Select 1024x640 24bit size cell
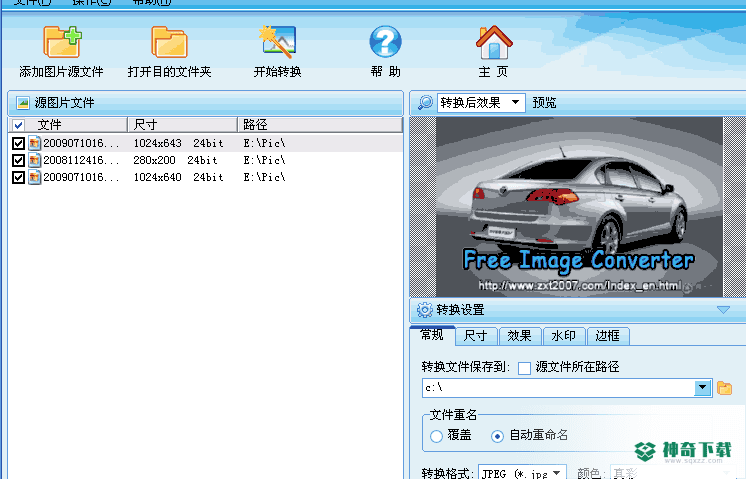The width and height of the screenshot is (746, 479). coord(178,177)
